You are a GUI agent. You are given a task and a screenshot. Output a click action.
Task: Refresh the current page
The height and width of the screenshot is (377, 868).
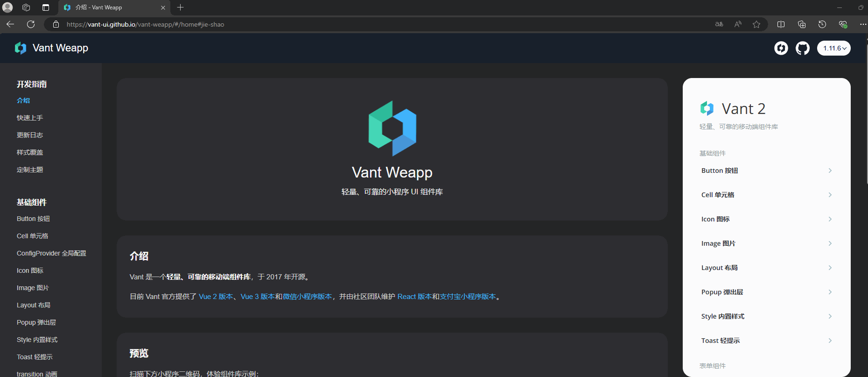coord(31,24)
